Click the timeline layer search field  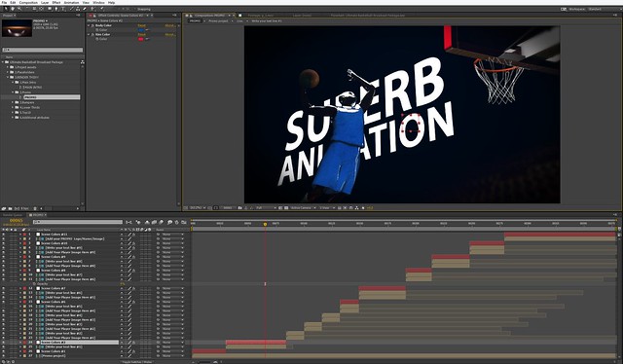77,222
